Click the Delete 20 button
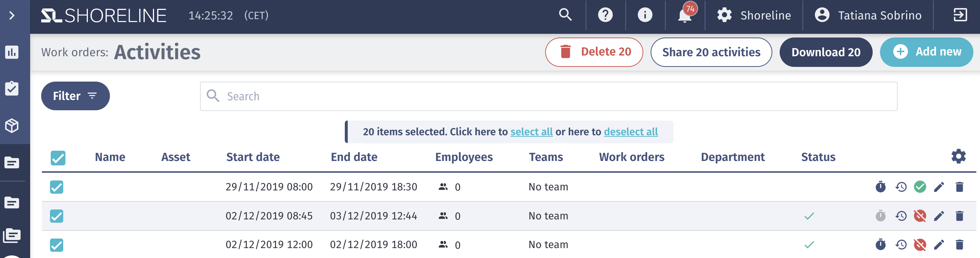This screenshot has width=980, height=258. tap(594, 52)
